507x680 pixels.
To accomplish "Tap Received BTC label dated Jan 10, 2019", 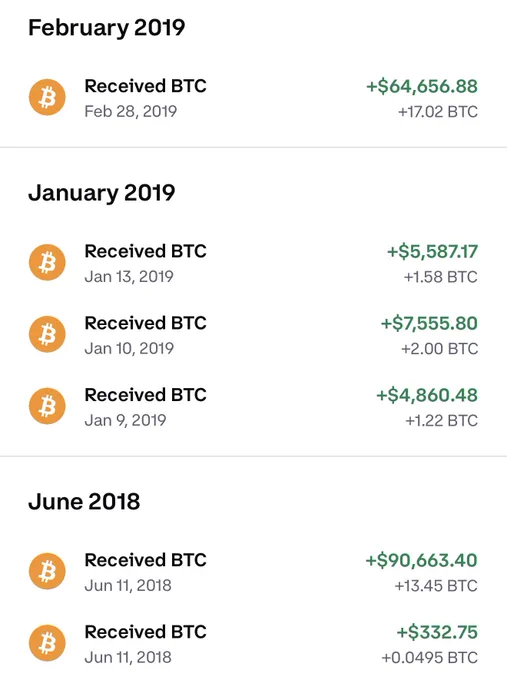I will click(145, 323).
